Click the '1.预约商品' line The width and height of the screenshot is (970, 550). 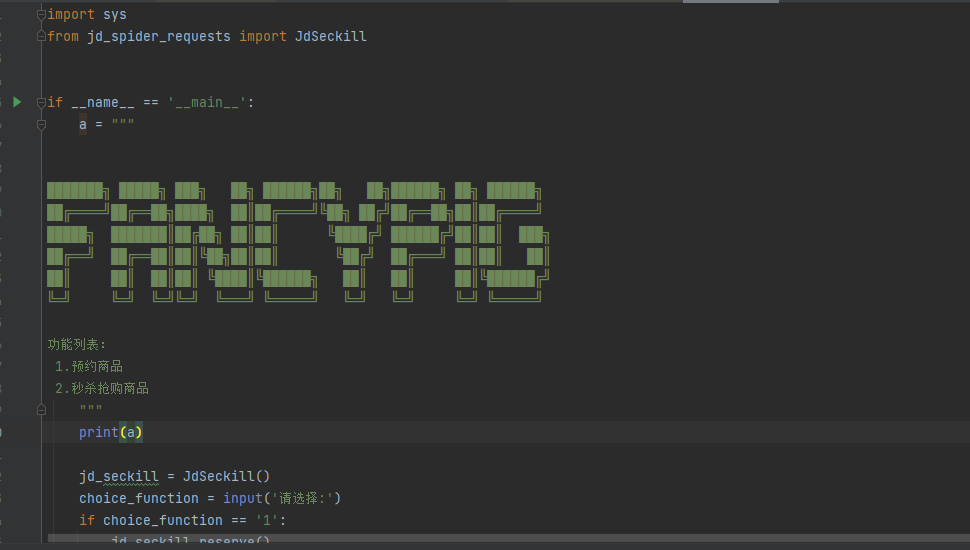point(88,366)
